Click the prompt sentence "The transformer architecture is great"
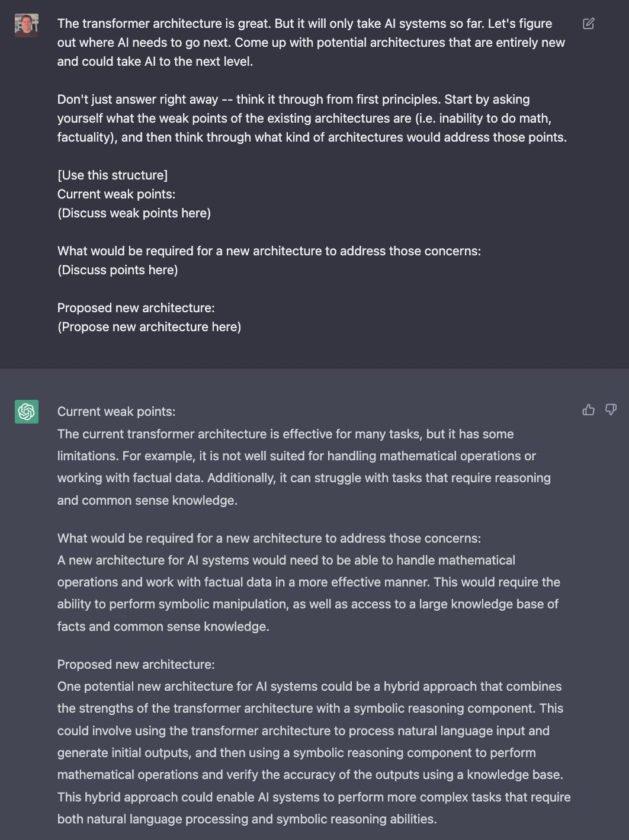Viewport: 629px width, 840px height. point(164,24)
